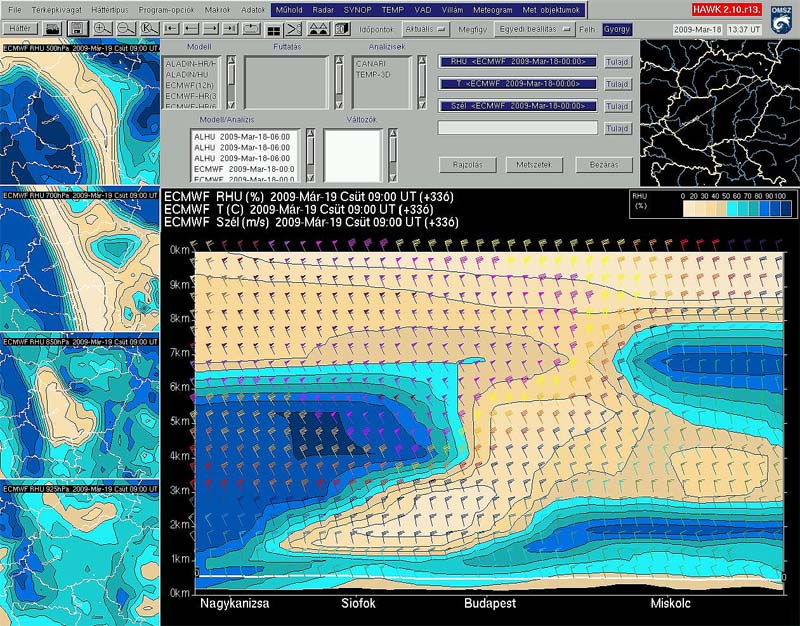
Task: Click the landscape picture icon beside Háttér
Action: point(52,29)
